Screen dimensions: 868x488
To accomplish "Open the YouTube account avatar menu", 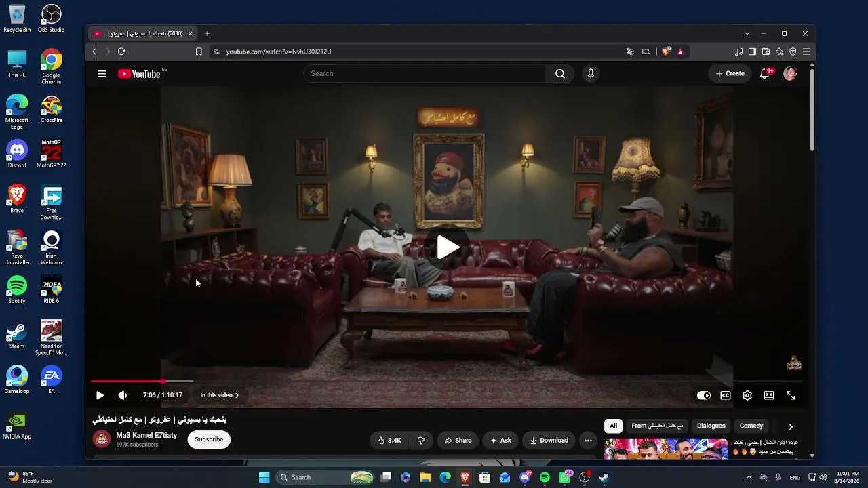I will (x=790, y=74).
